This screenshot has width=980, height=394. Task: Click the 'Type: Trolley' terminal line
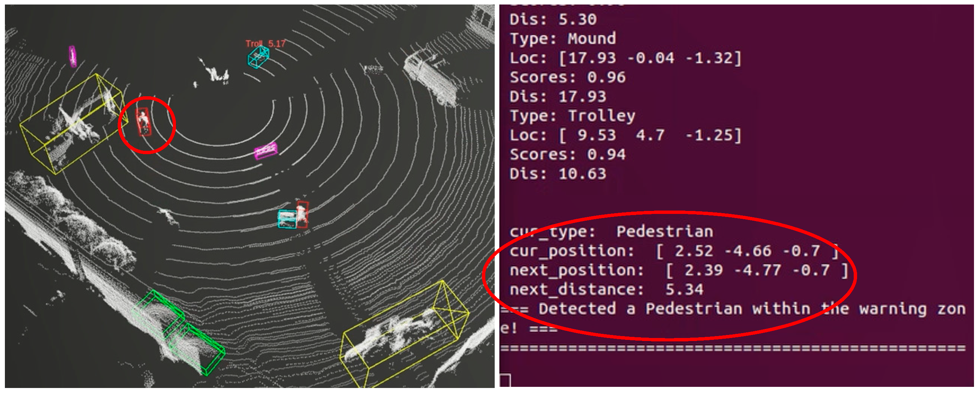click(572, 116)
